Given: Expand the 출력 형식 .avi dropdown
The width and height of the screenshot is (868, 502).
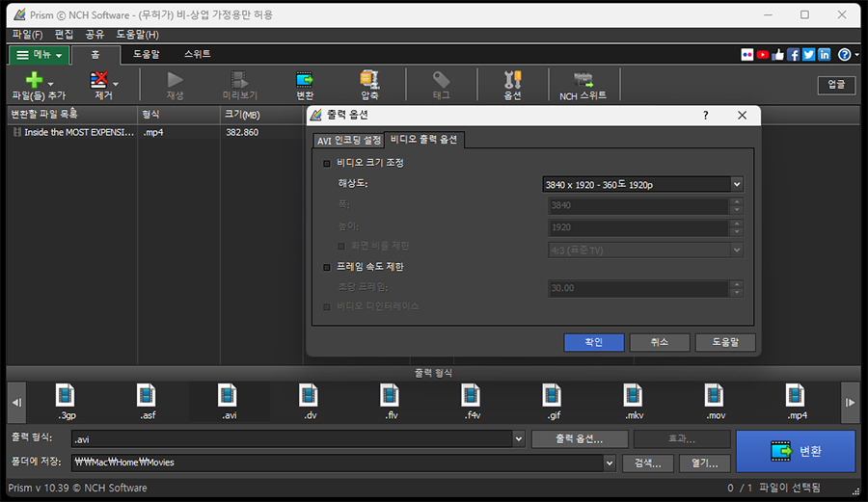Looking at the screenshot, I should 518,439.
